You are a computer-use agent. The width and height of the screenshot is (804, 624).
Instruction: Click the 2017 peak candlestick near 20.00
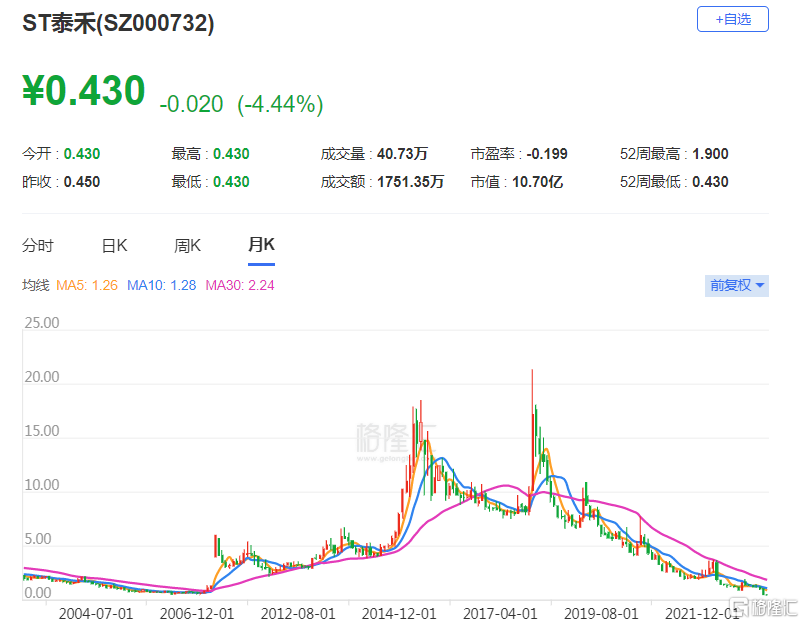click(x=532, y=431)
